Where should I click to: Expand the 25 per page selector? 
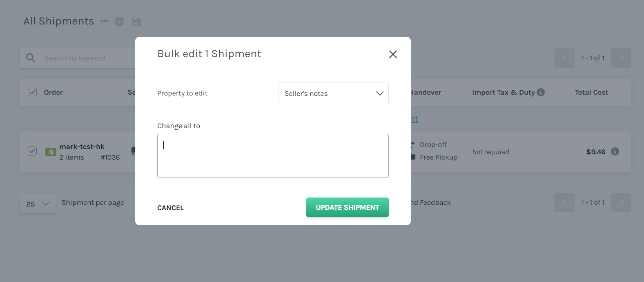coord(38,204)
